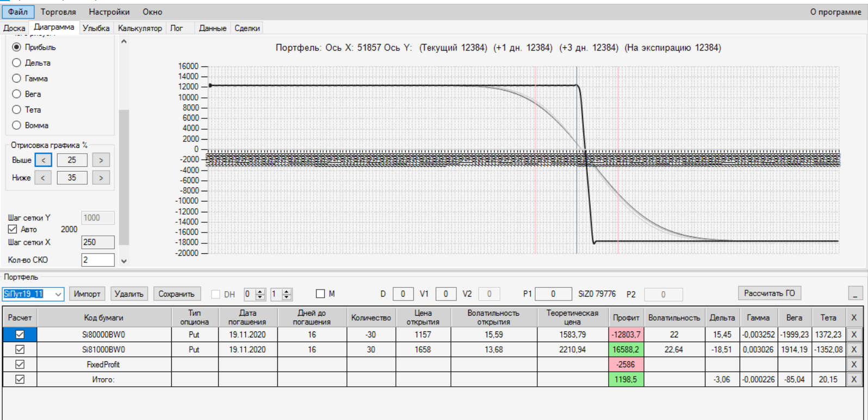Click the V1 input field
The width and height of the screenshot is (868, 420).
(446, 294)
